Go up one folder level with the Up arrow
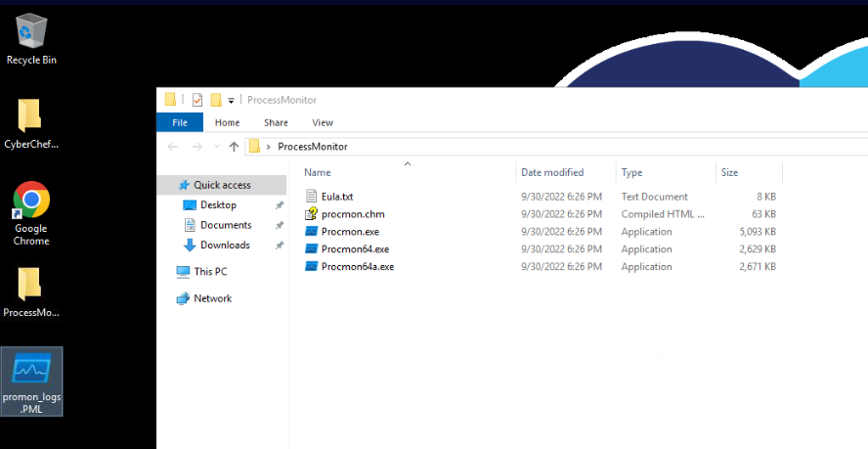This screenshot has width=868, height=449. coord(234,147)
